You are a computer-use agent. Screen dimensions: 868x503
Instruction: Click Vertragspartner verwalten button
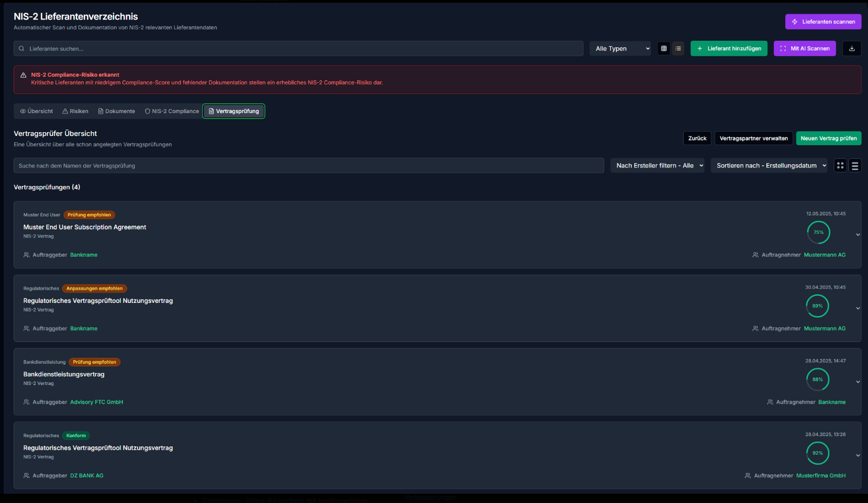coord(754,138)
